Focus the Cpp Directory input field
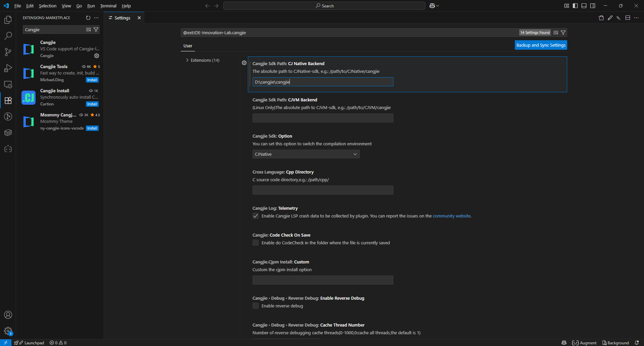This screenshot has height=346, width=644. pos(323,190)
